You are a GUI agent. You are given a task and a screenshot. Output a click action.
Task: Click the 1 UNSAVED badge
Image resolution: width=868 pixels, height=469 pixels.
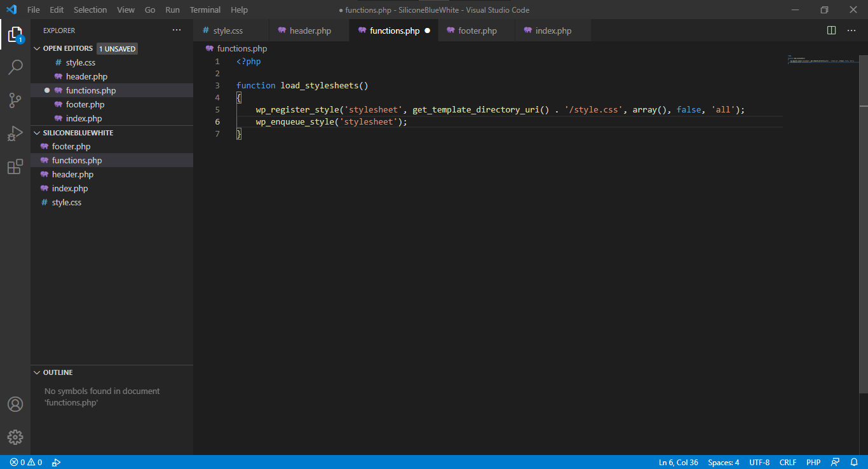(117, 48)
